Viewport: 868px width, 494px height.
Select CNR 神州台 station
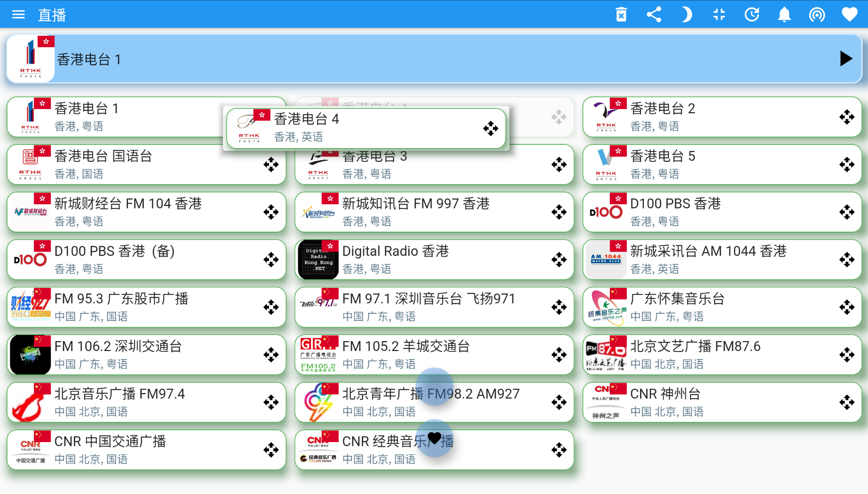(722, 402)
